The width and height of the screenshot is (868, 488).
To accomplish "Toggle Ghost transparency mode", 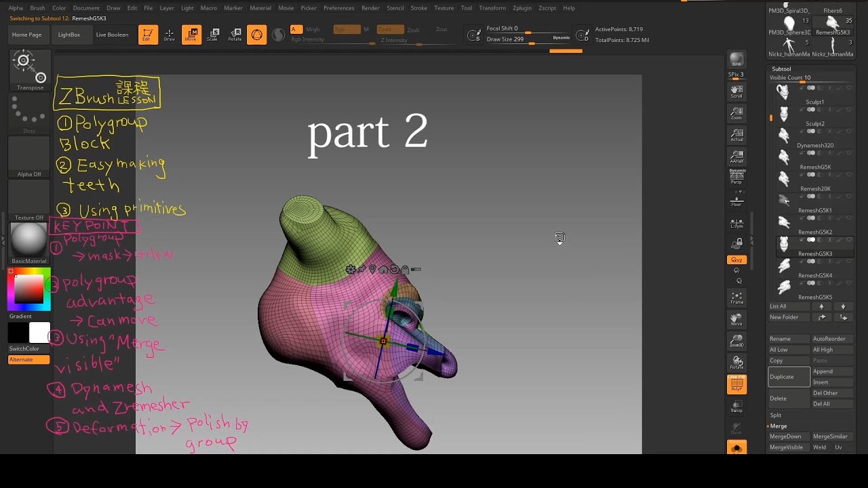I will point(736,428).
